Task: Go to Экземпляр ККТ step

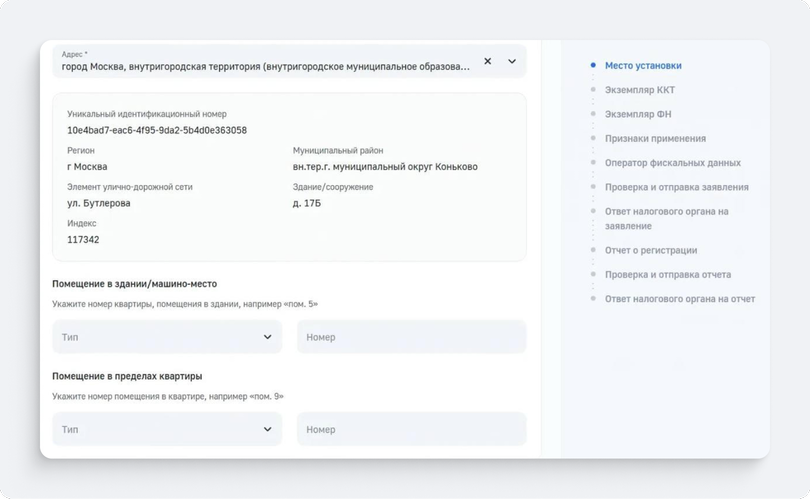Action: coord(640,90)
